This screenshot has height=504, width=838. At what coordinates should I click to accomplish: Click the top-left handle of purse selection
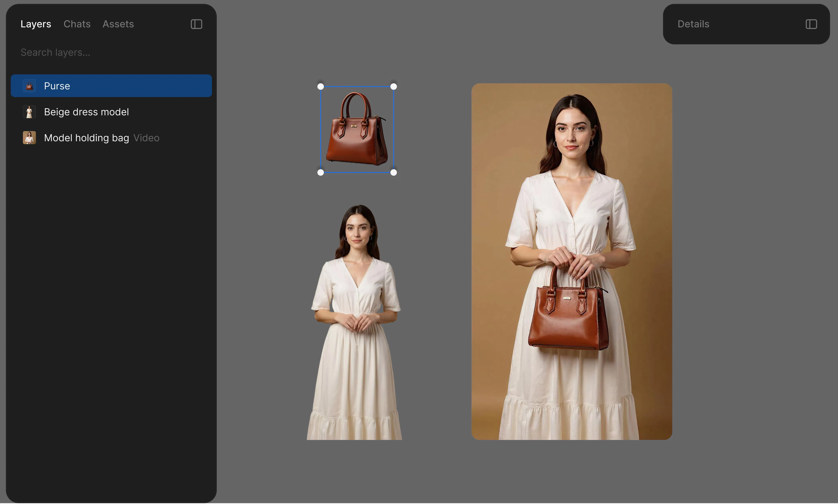click(320, 87)
